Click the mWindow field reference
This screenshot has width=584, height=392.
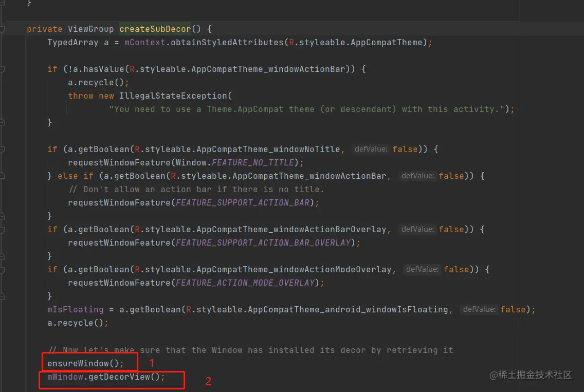tap(65, 377)
